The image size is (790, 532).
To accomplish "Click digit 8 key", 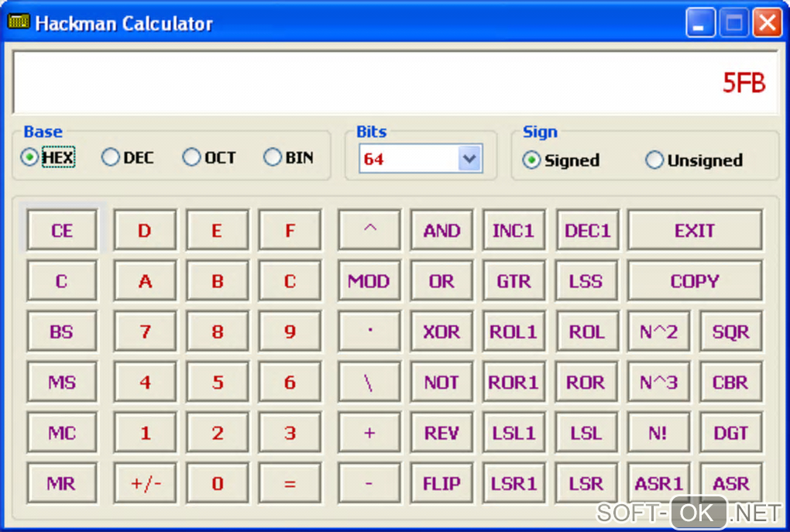I will coord(217,331).
